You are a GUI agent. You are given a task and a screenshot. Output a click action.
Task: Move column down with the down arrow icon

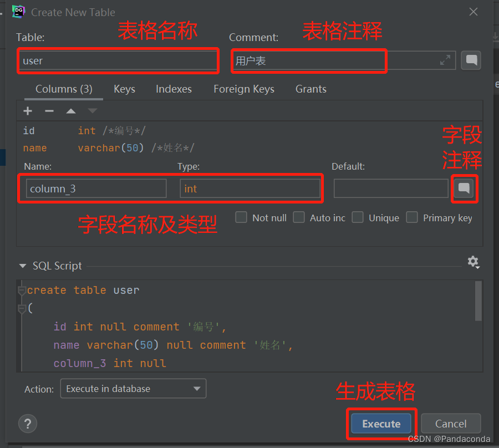click(92, 110)
